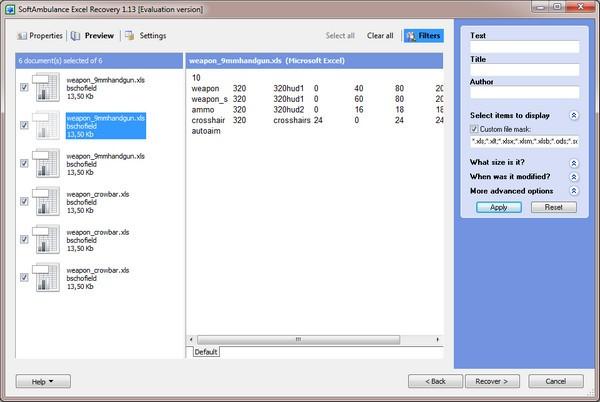Uncheck the first weapon_crowbar.xls checkbox
This screenshot has height=402, width=600.
[24, 201]
